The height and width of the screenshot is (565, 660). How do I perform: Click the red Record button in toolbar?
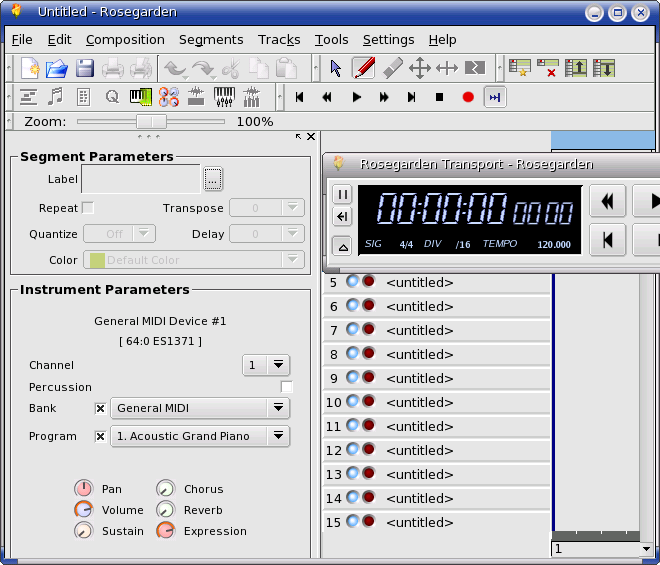(468, 97)
